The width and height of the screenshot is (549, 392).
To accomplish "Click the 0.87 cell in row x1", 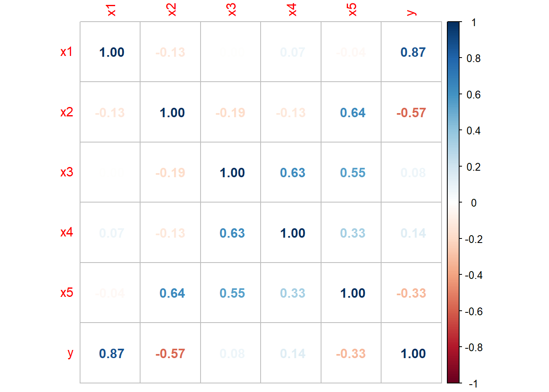I will [413, 52].
